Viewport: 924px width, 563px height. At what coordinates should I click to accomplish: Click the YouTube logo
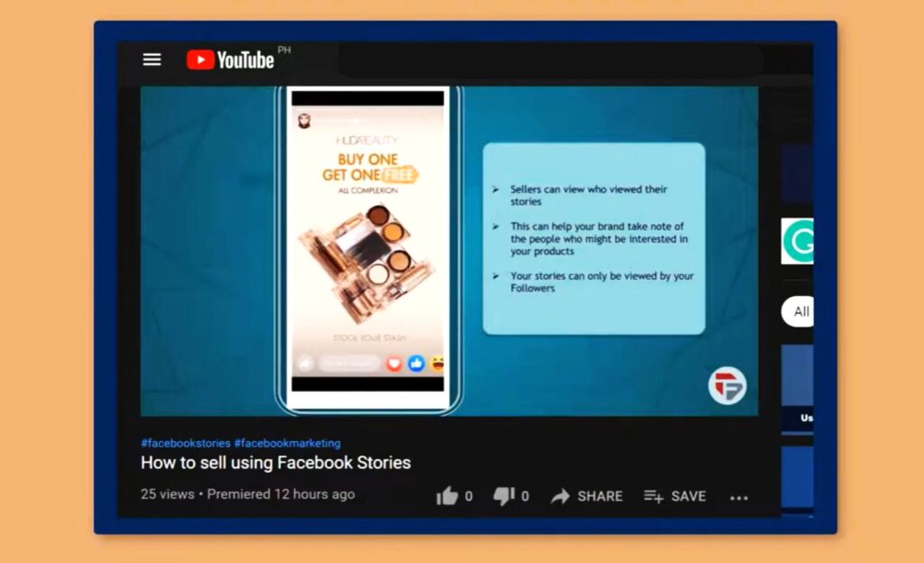click(x=230, y=60)
